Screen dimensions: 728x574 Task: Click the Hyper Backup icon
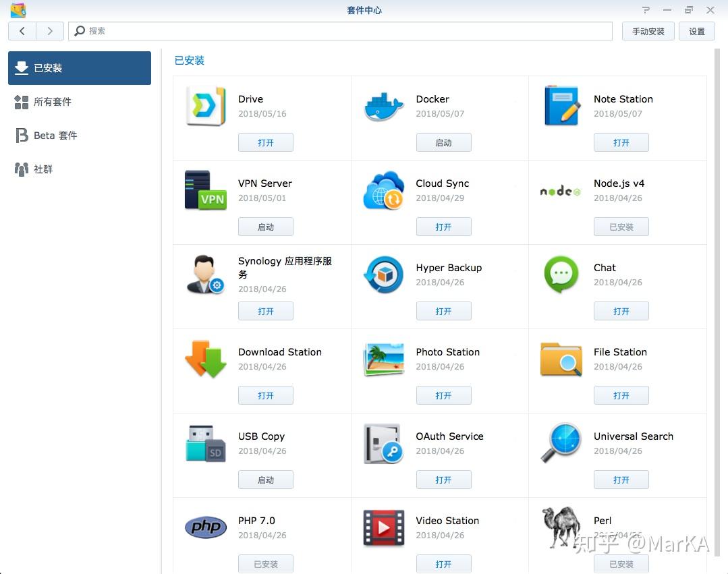click(383, 275)
